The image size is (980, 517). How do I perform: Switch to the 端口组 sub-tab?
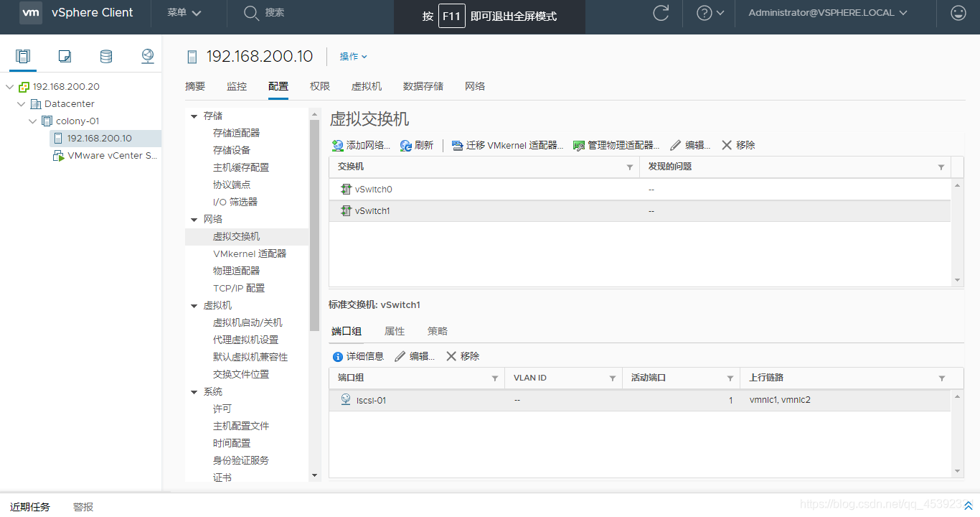pos(347,331)
